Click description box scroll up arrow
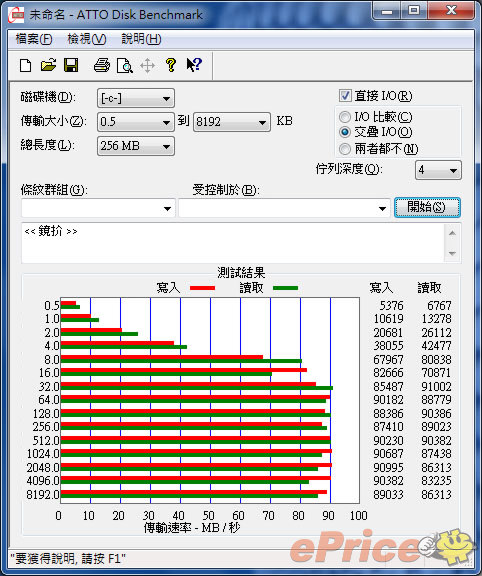 tap(453, 233)
